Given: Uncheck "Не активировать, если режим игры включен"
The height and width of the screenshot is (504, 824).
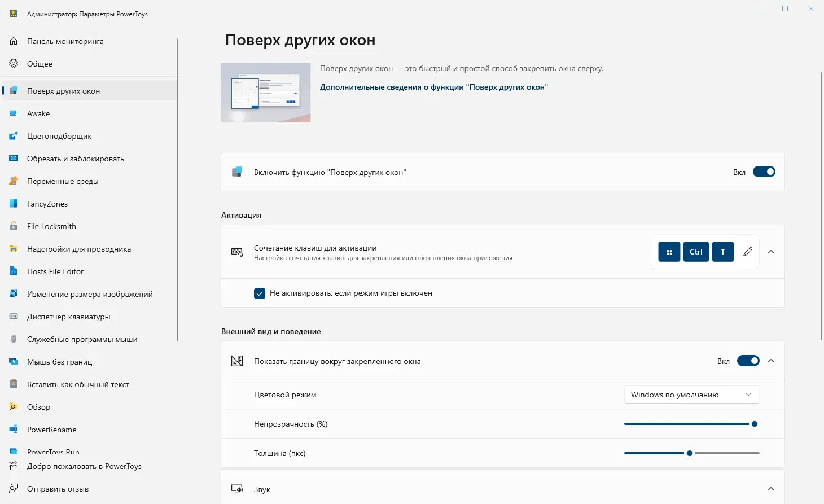Looking at the screenshot, I should [x=260, y=293].
